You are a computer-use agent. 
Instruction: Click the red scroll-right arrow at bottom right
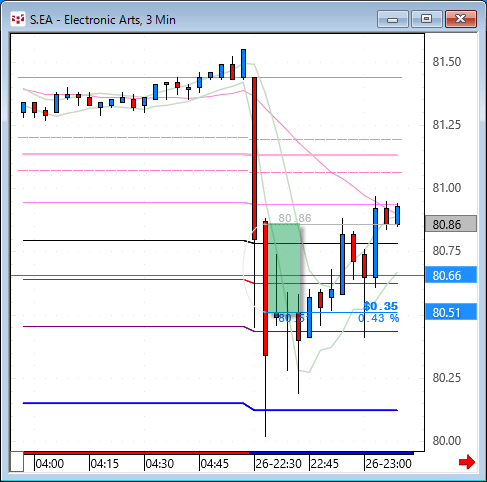[467, 462]
